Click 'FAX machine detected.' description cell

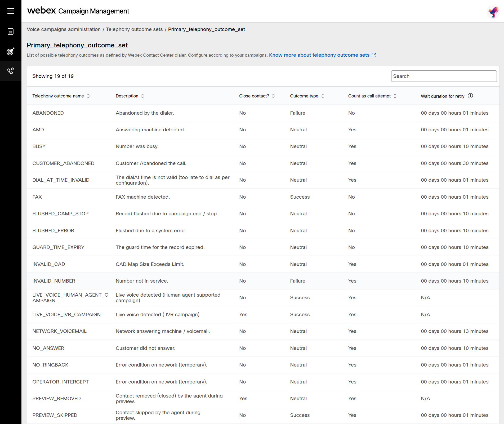point(143,197)
